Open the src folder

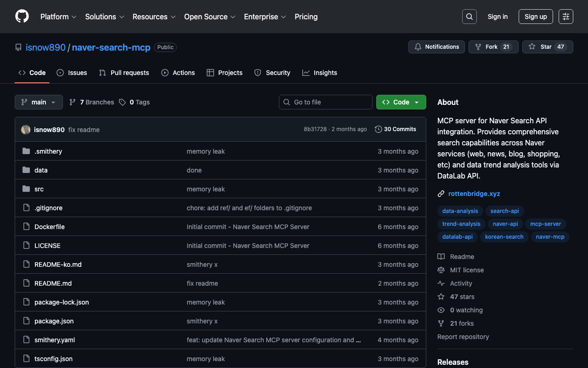pyautogui.click(x=39, y=189)
